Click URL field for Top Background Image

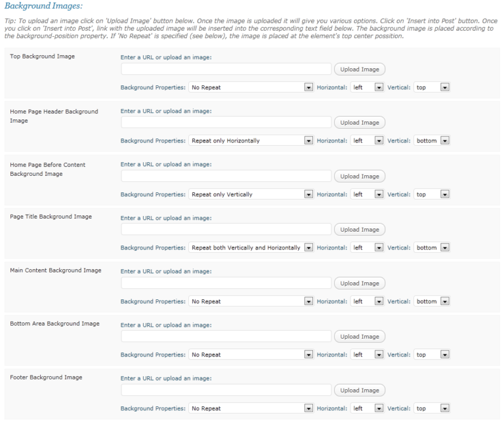(x=226, y=69)
